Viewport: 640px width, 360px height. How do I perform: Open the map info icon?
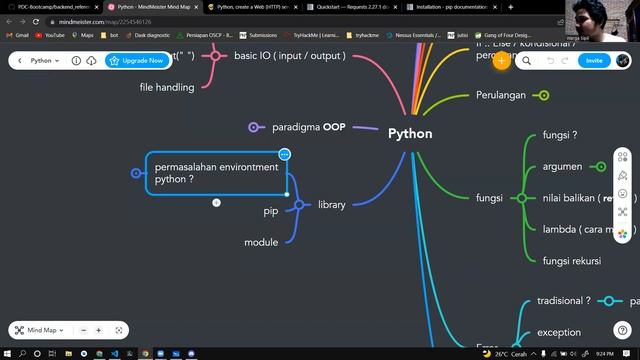point(76,60)
